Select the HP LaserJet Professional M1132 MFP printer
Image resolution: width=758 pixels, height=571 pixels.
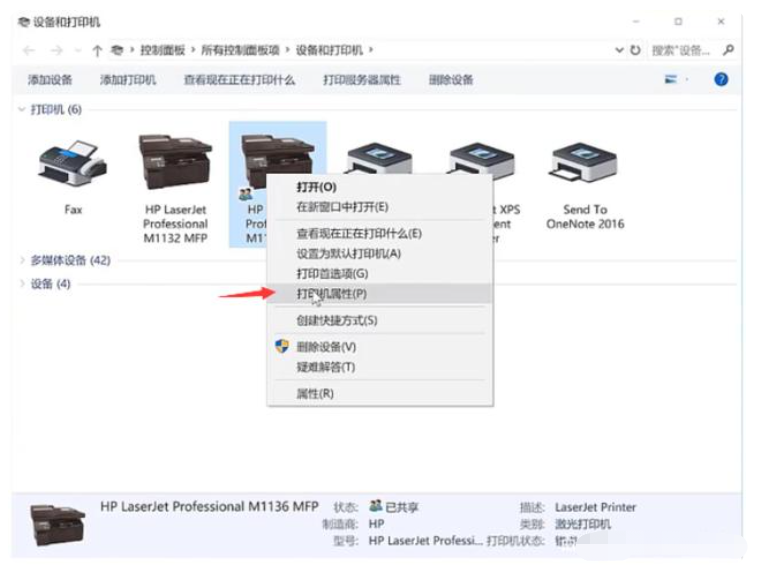(x=175, y=160)
